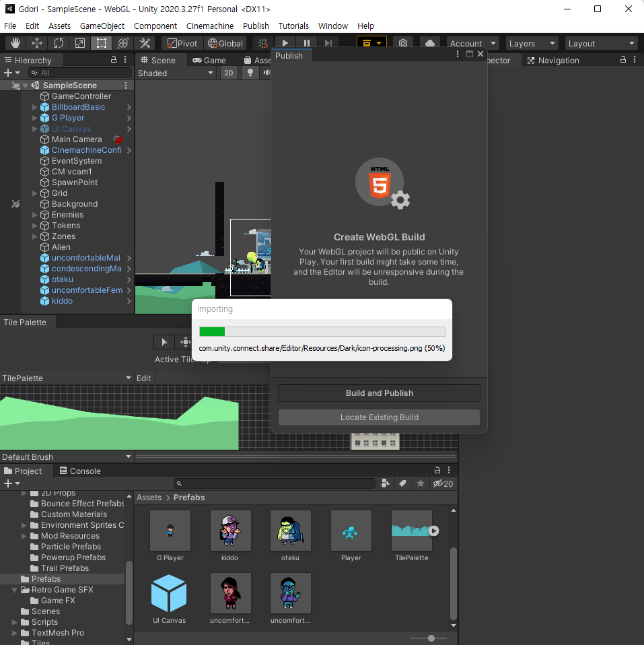The width and height of the screenshot is (644, 645).
Task: Pause the game playback
Action: 306,43
